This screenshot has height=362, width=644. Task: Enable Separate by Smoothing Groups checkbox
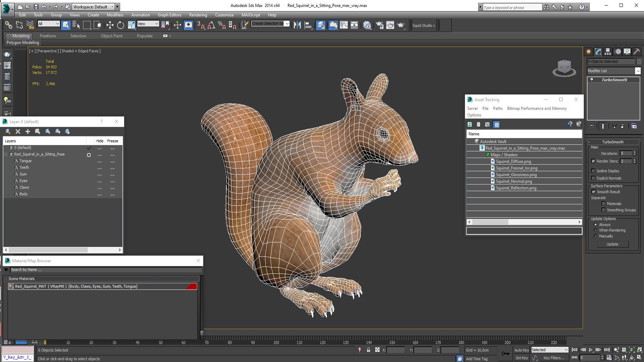click(603, 210)
